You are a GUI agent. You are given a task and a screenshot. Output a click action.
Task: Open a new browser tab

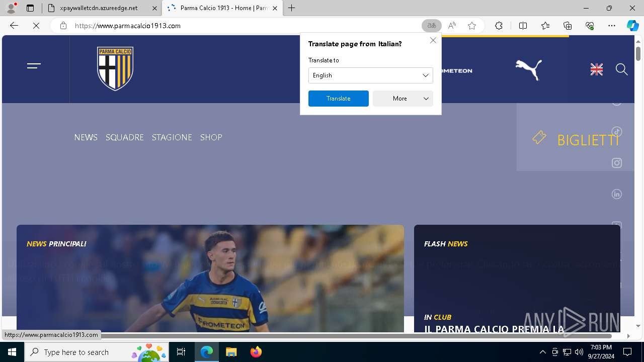[x=292, y=8]
